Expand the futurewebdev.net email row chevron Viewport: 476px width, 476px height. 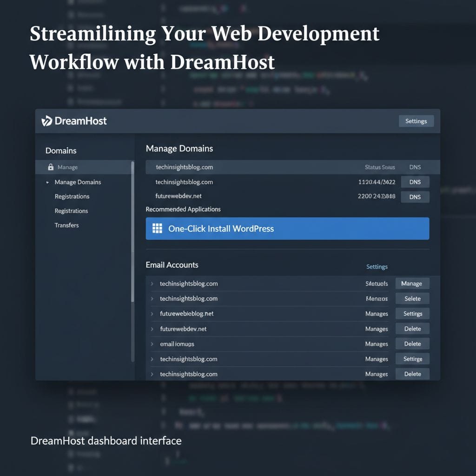pos(152,329)
